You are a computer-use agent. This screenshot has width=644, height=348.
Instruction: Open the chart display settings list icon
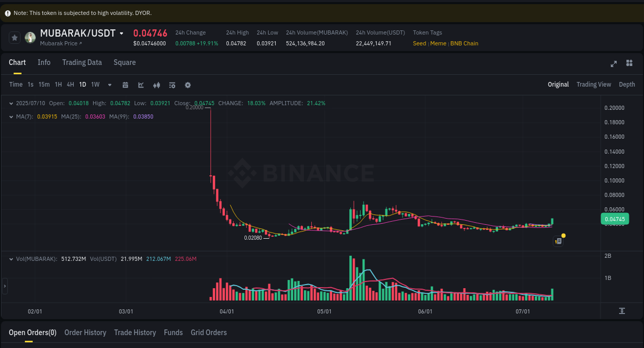(172, 85)
